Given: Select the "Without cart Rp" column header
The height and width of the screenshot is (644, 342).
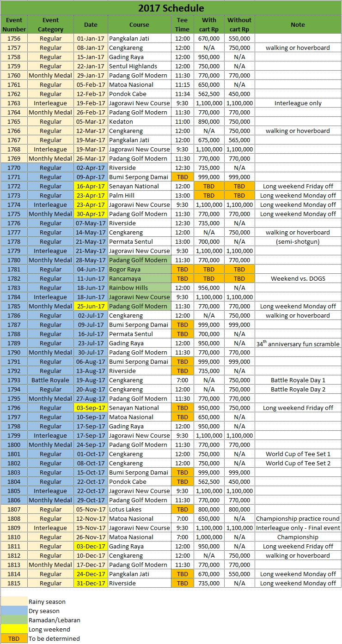Looking at the screenshot, I should [239, 24].
